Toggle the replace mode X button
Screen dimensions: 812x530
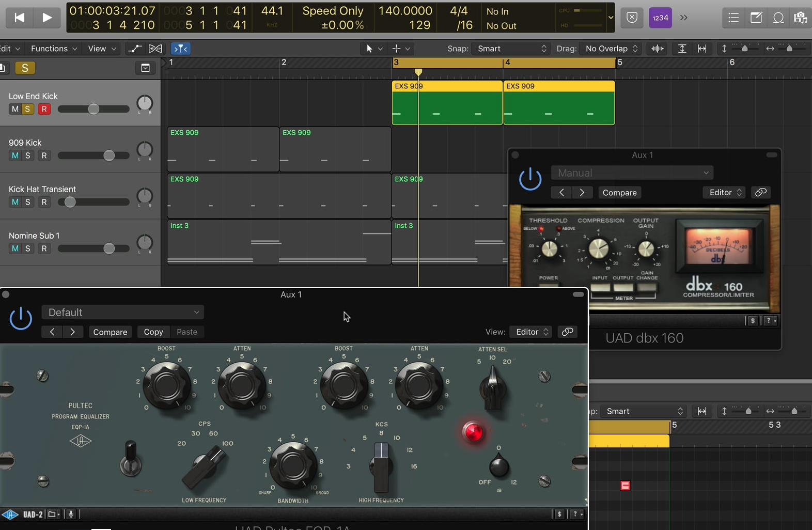[632, 18]
